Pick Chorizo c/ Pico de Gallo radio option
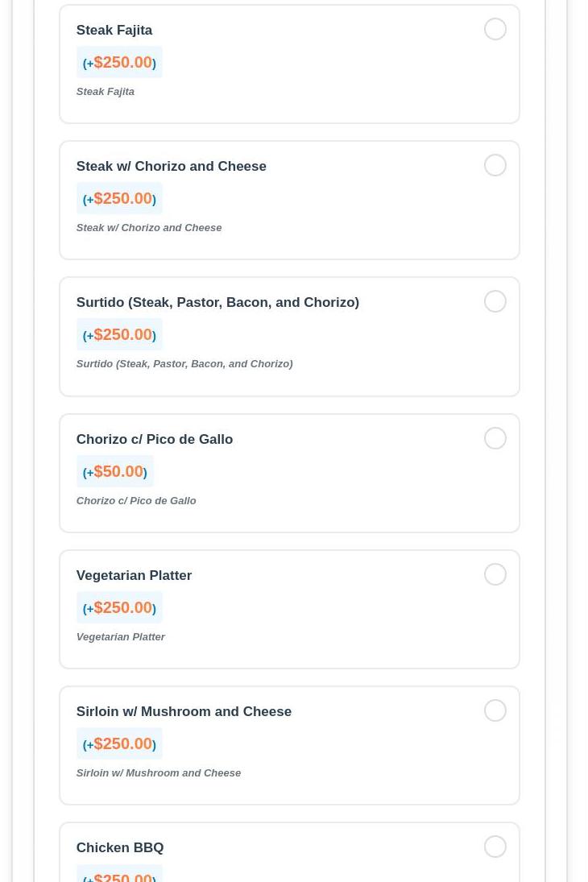The image size is (588, 882). (495, 439)
